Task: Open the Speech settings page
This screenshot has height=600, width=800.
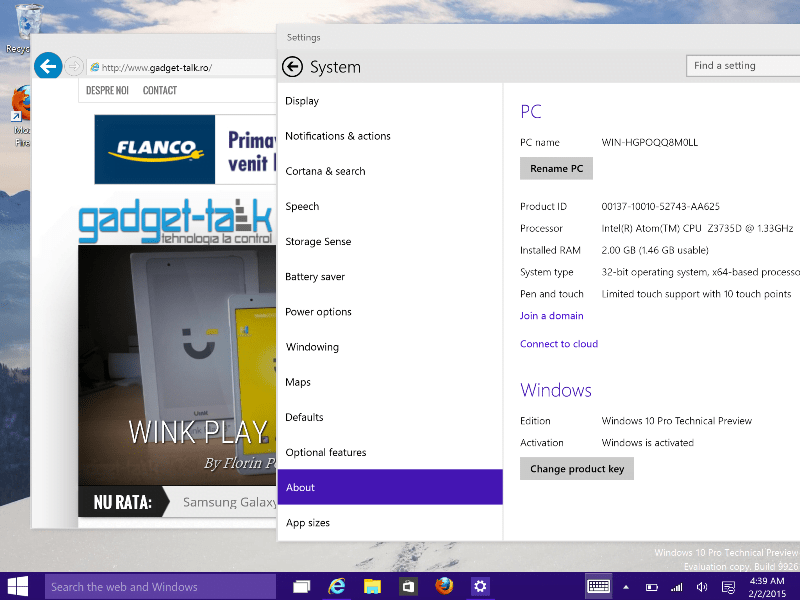Action: pyautogui.click(x=390, y=207)
